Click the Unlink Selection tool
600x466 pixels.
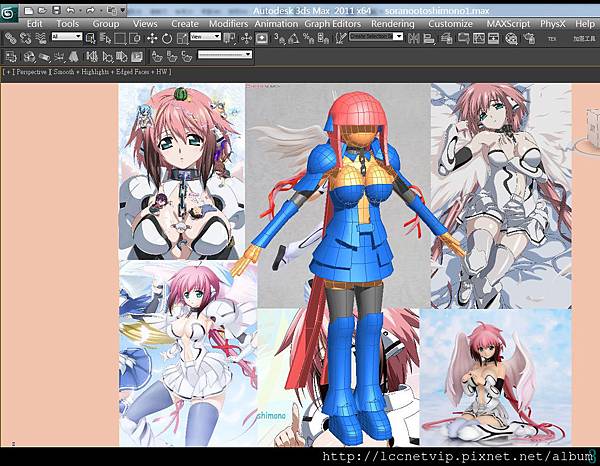click(x=26, y=38)
